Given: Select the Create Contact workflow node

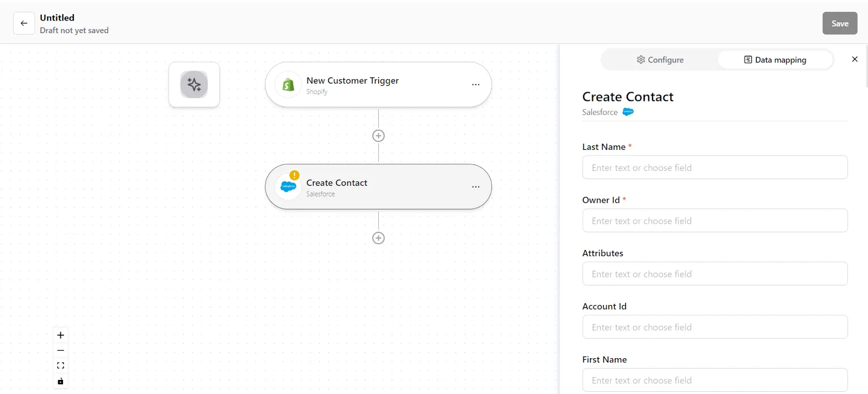Looking at the screenshot, I should (x=378, y=187).
